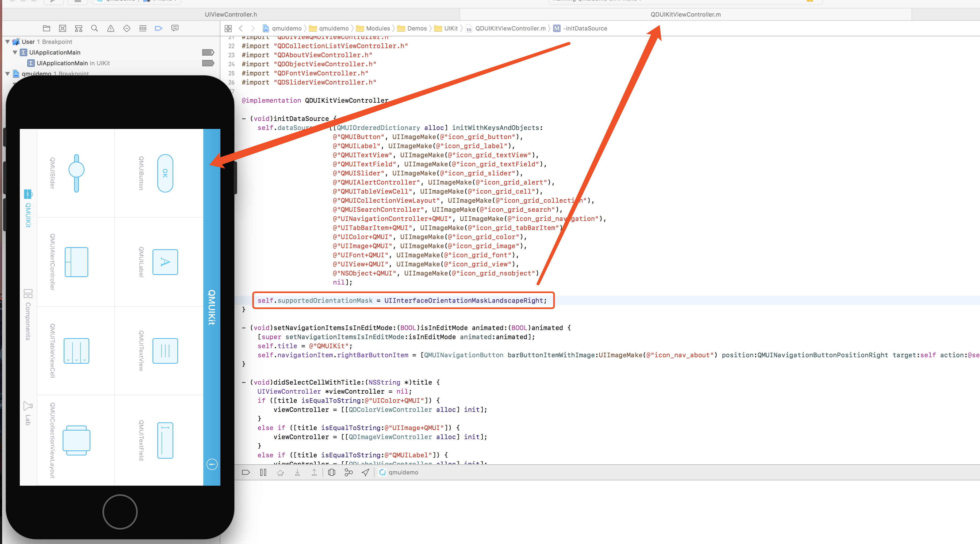980x544 pixels.
Task: Open the Find navigator magnifying glass
Action: (x=94, y=28)
